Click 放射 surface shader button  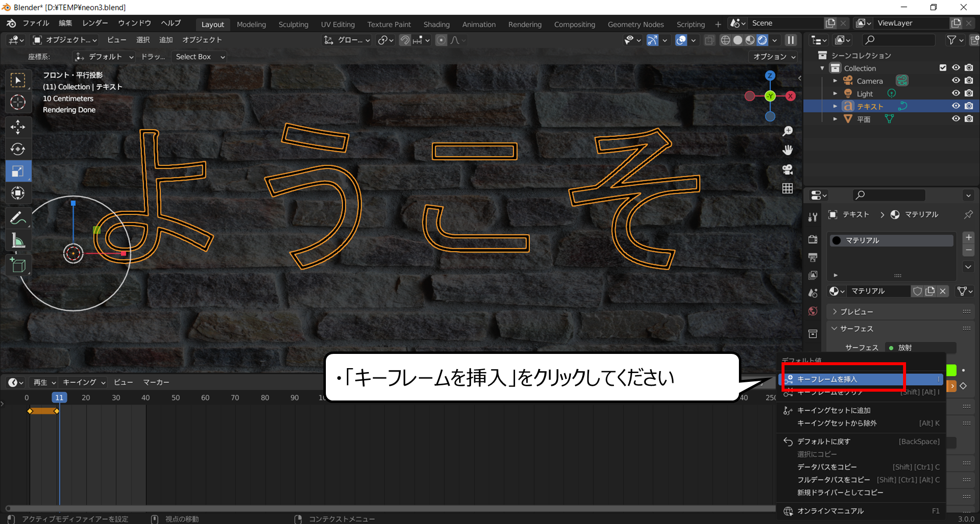[921, 348]
